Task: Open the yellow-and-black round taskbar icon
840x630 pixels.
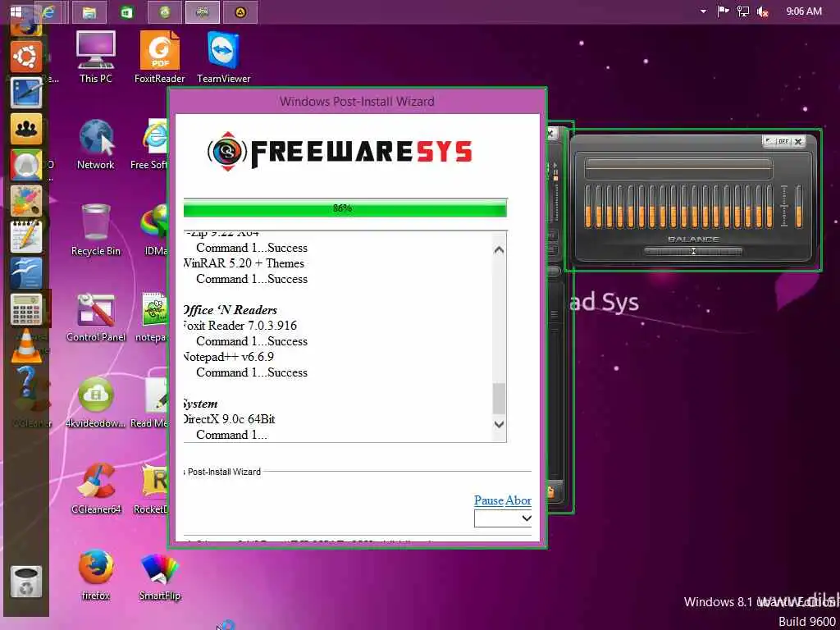Action: click(240, 11)
